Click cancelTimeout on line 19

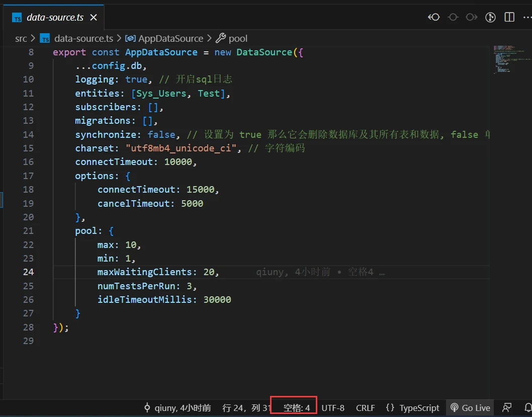(133, 203)
